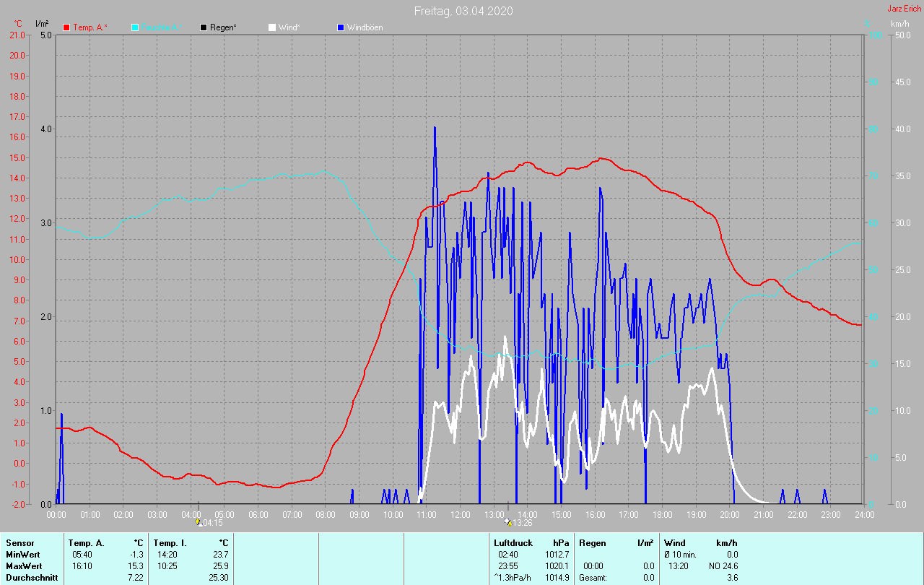
Task: Click the sunrise marker icon at 04:15
Action: coord(199,522)
